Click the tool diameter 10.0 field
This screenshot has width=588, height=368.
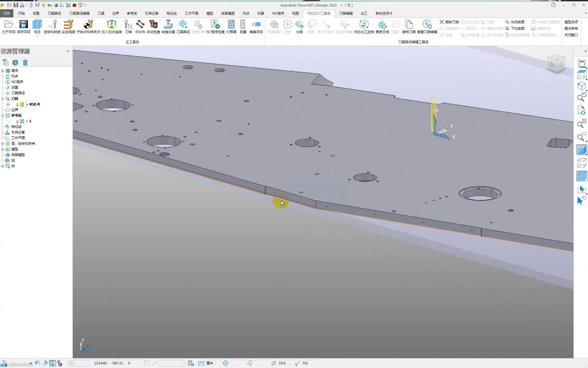tap(284, 363)
